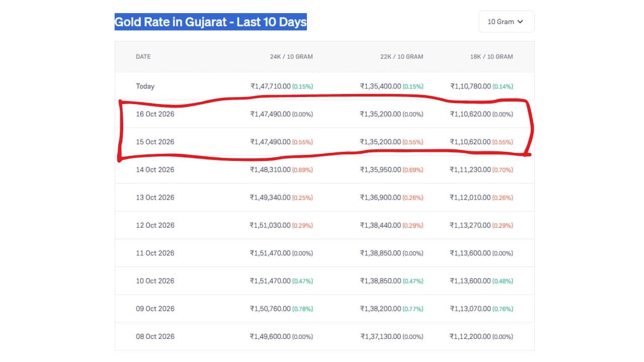The height and width of the screenshot is (362, 644).
Task: Click the ₹1,13,270.00 18K rate
Action: (470, 225)
